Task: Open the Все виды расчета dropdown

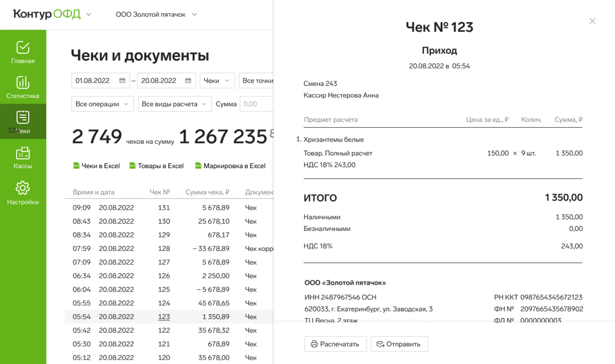Action: [174, 104]
